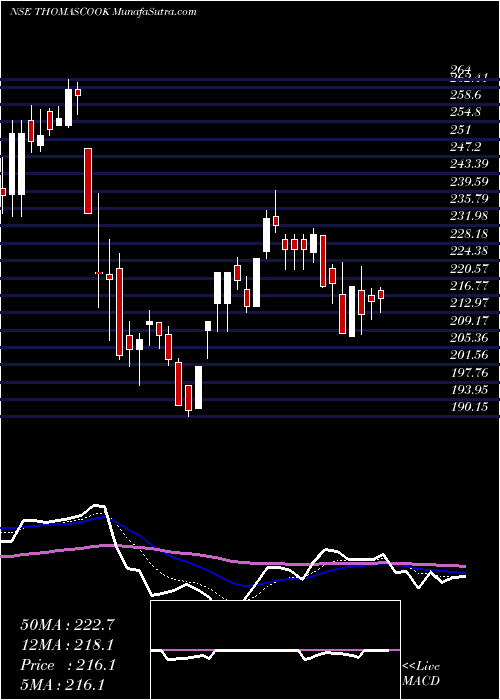Click the 224.38 price axis label

(x=469, y=251)
